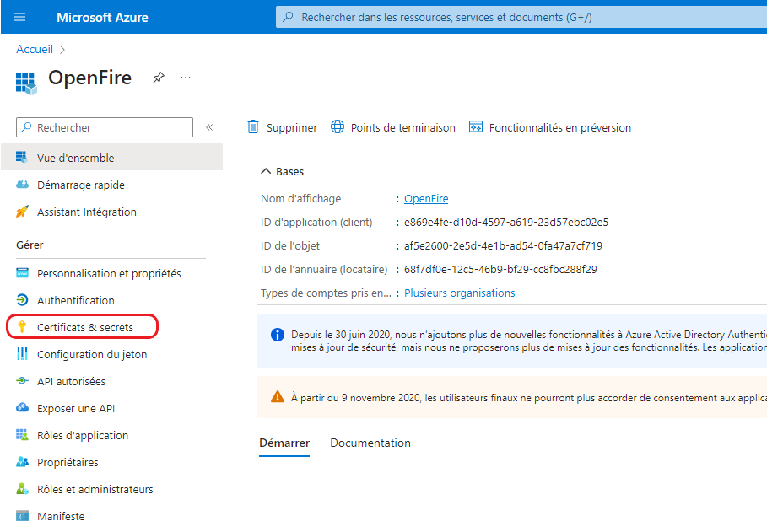Open Rôles et administrateurs
The width and height of the screenshot is (767, 532).
tap(95, 489)
